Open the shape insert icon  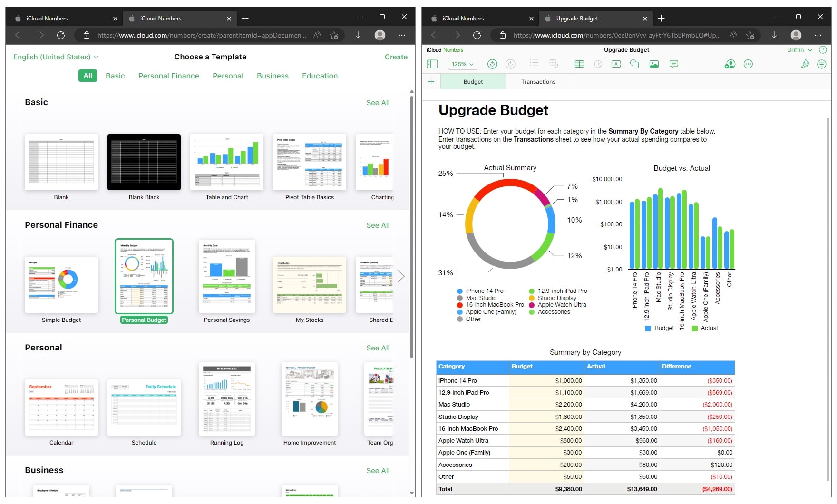634,64
